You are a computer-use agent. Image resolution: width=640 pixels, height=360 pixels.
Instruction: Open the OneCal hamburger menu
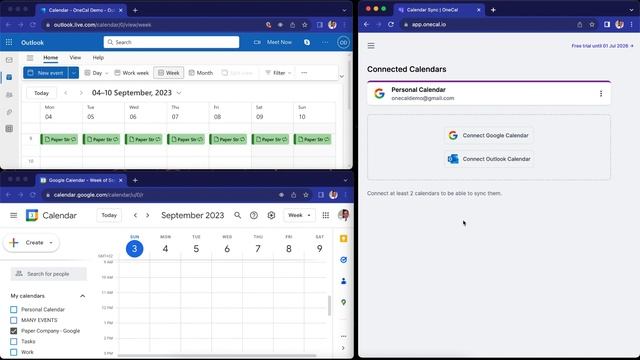[x=371, y=46]
